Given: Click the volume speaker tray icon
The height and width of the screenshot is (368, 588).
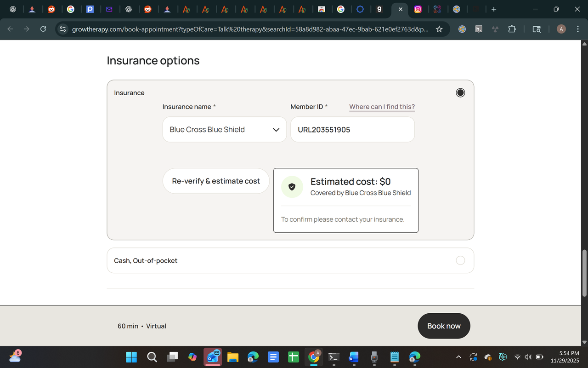Looking at the screenshot, I should 528,357.
